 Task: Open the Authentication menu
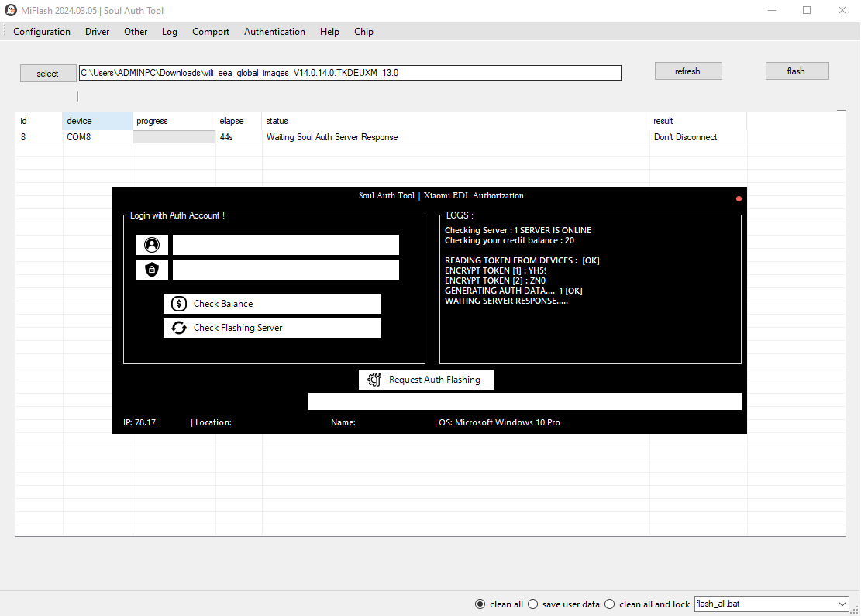coord(274,32)
